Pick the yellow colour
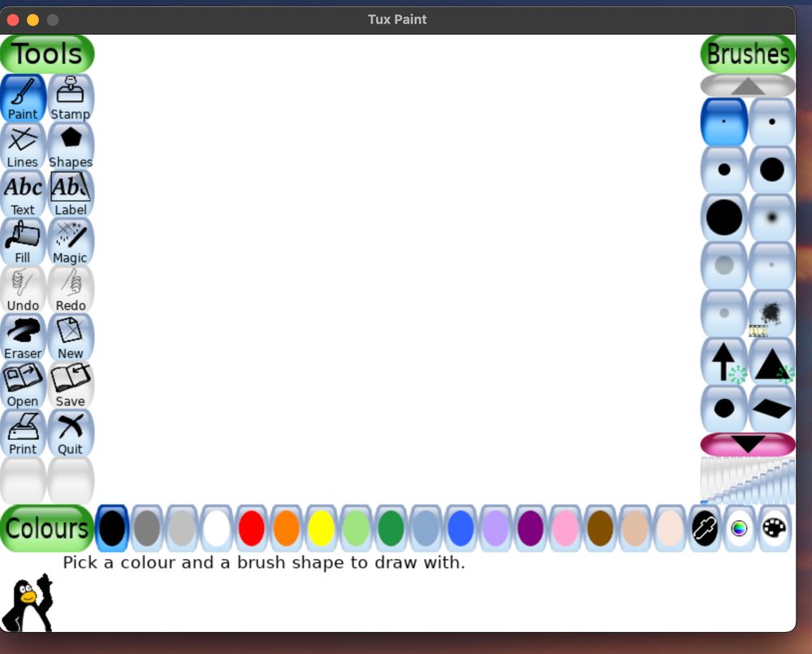Image resolution: width=812 pixels, height=654 pixels. click(321, 528)
